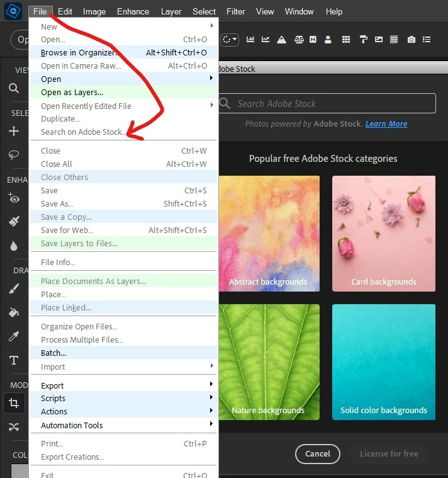Click the search magnifier in Adobe Stock

tap(225, 103)
